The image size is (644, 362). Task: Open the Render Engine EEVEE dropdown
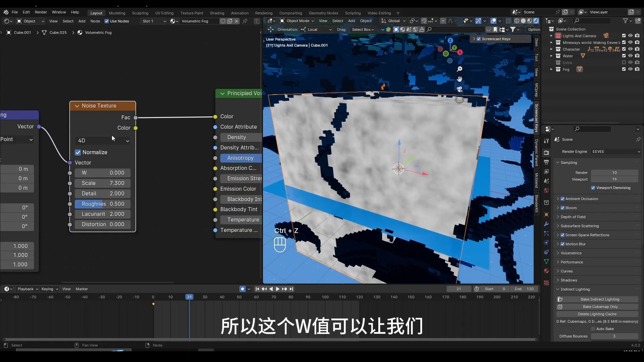click(616, 152)
